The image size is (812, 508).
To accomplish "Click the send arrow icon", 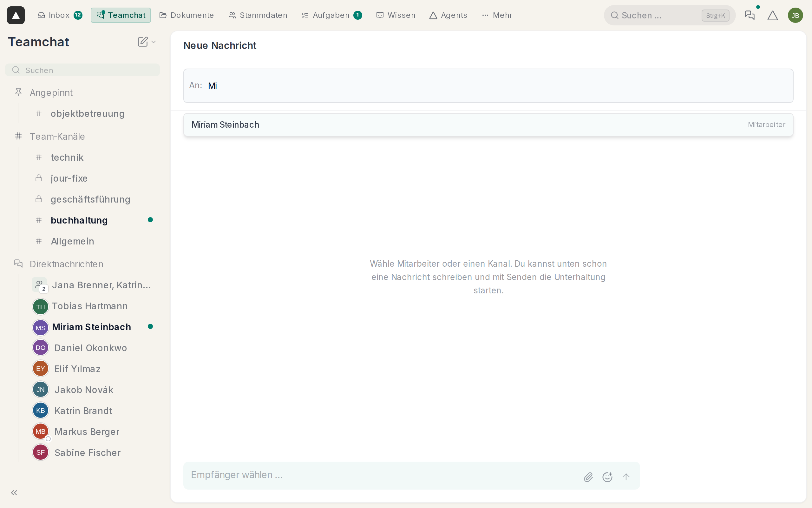I will click(626, 477).
